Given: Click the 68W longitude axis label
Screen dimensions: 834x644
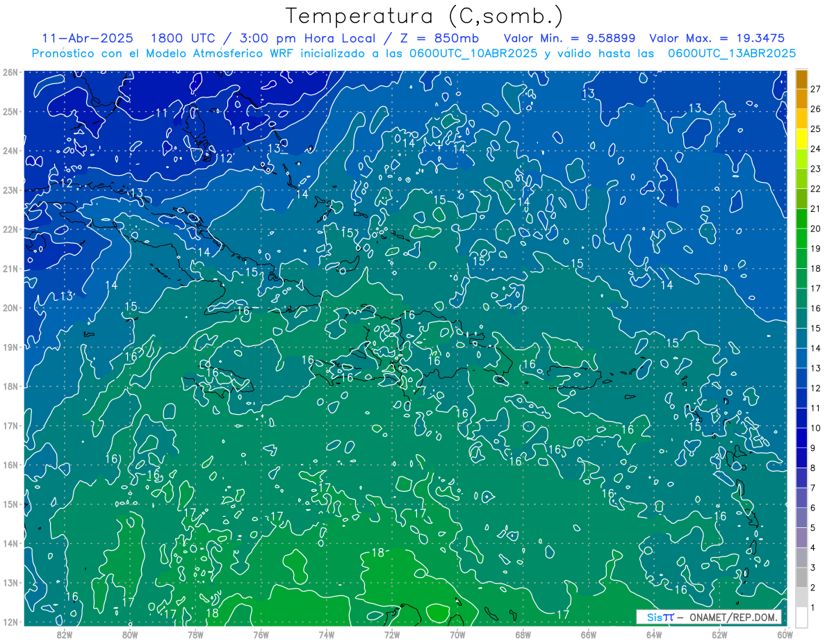Looking at the screenshot, I should click(523, 634).
